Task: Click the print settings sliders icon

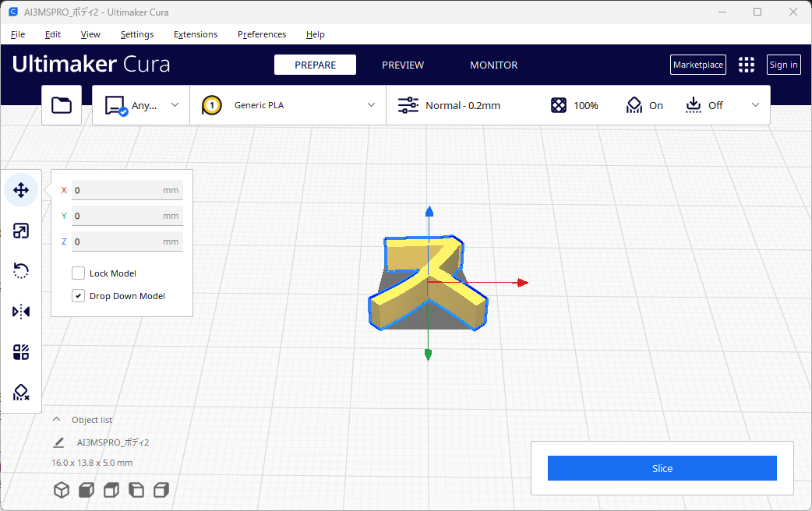Action: click(x=408, y=105)
